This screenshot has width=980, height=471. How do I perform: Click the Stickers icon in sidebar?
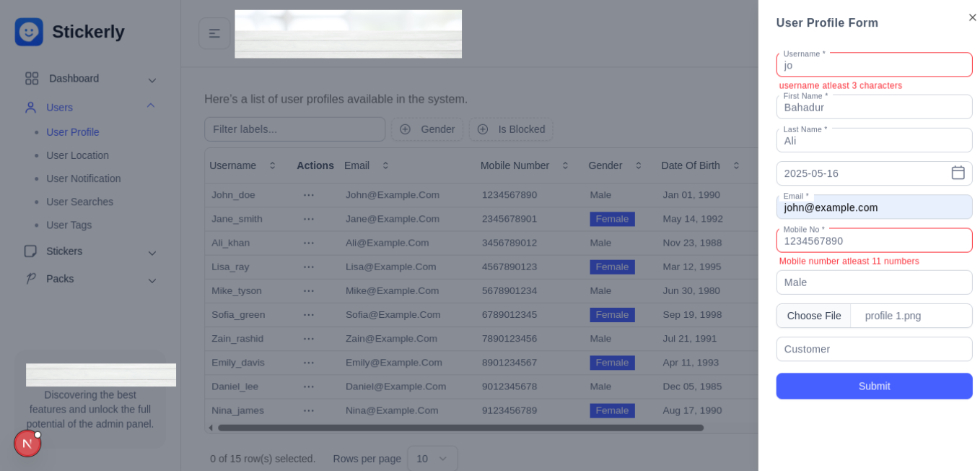point(31,251)
